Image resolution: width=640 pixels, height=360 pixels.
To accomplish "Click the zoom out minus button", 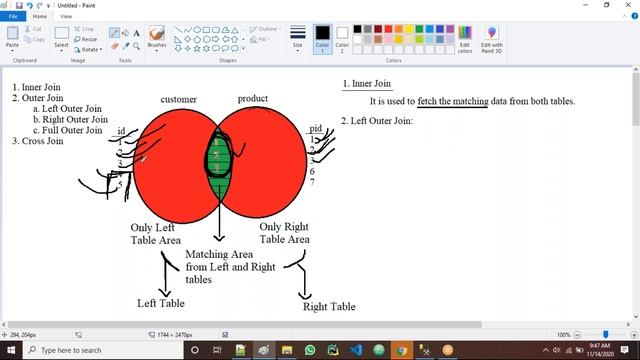I will (x=577, y=335).
